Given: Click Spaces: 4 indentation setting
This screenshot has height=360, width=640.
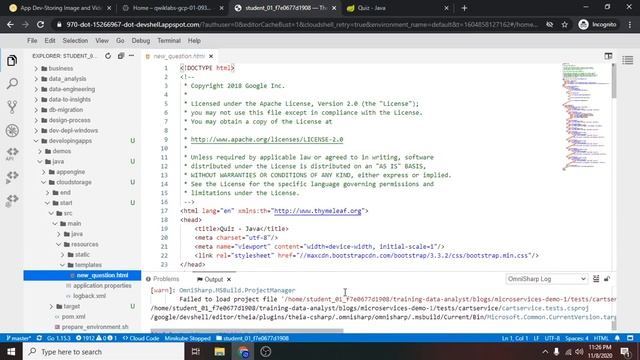Looking at the screenshot, I should pos(577,338).
